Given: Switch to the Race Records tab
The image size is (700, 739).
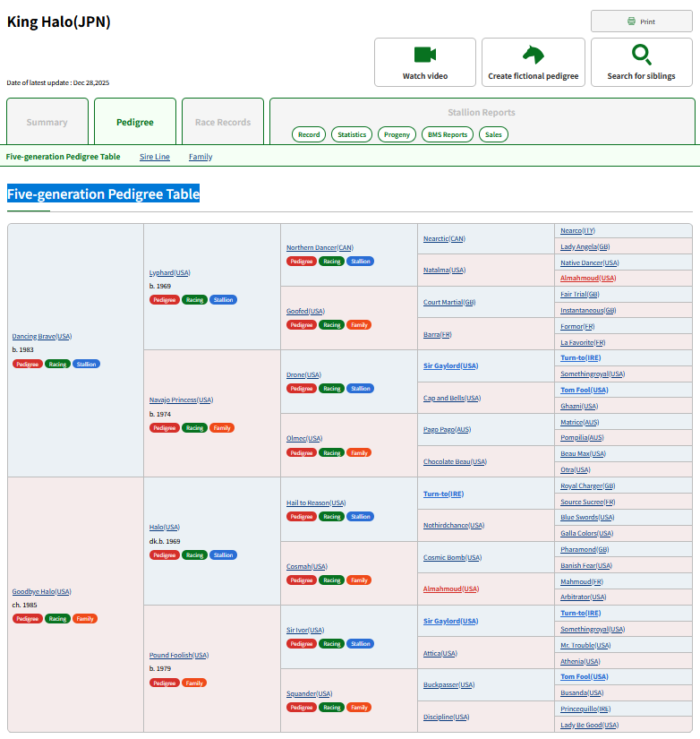Looking at the screenshot, I should click(x=222, y=122).
